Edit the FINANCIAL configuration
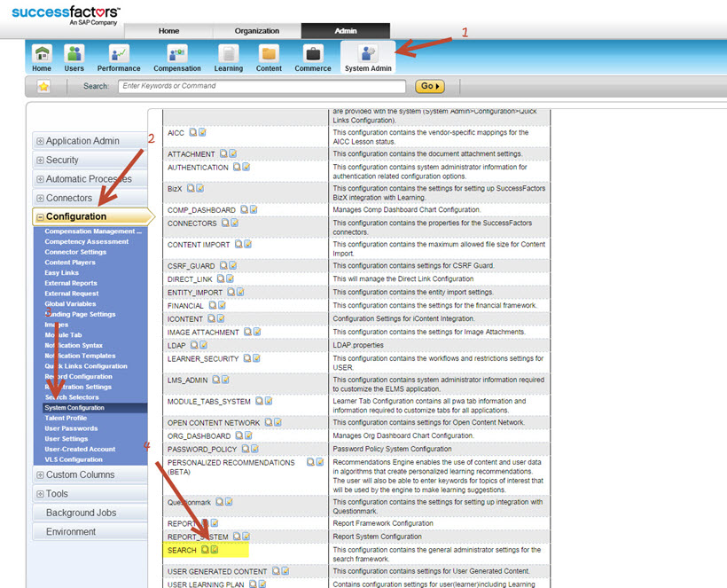727x588 pixels. point(222,305)
